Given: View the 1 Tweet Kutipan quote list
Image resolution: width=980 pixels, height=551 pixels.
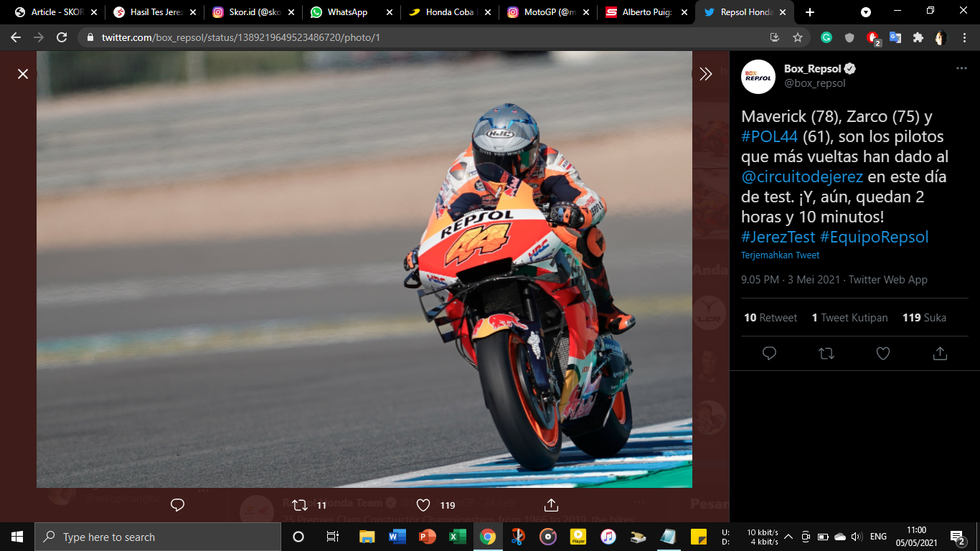Looking at the screenshot, I should coord(849,317).
